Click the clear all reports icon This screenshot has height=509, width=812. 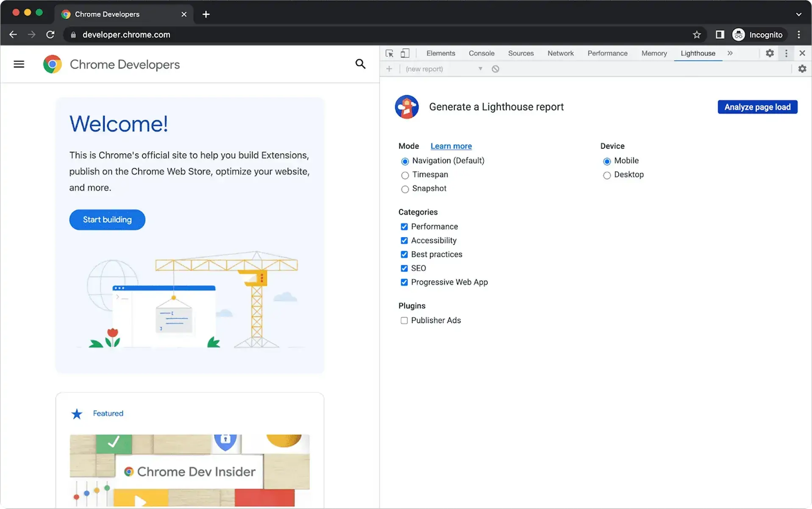495,69
